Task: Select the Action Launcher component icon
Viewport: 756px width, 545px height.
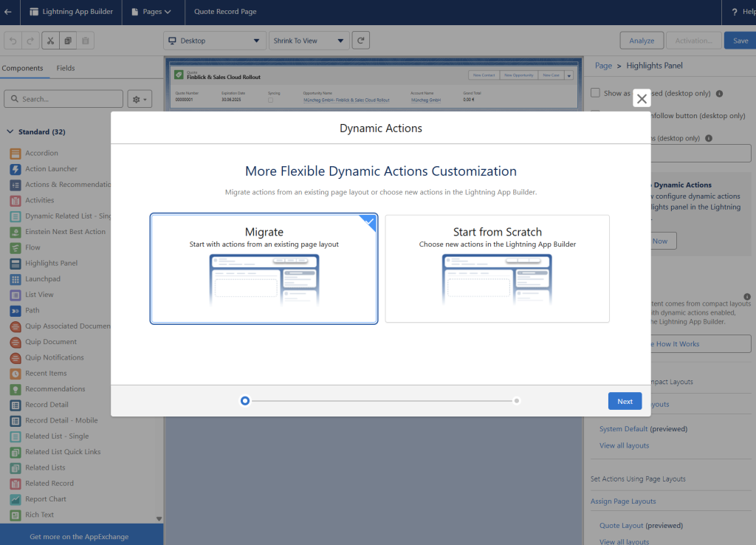Action: pos(15,169)
